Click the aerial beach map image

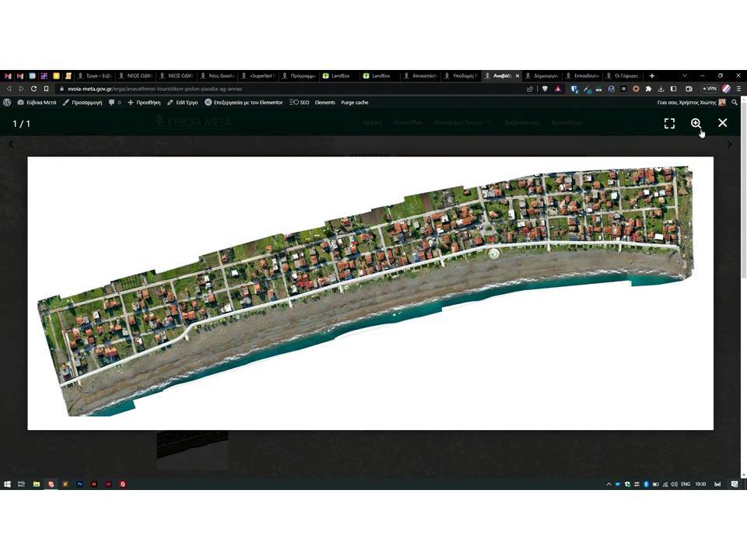pos(370,293)
